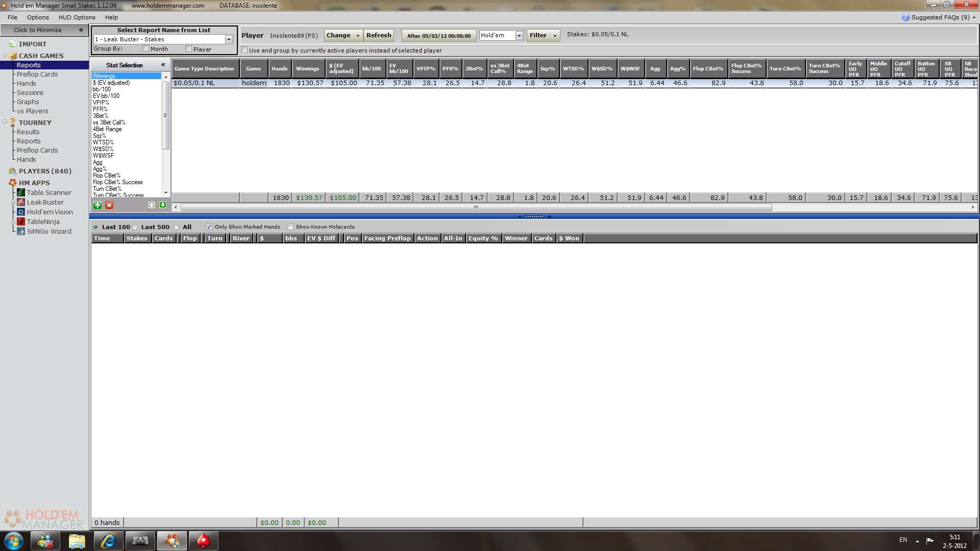Image resolution: width=980 pixels, height=551 pixels.
Task: Open Cash Games Preflop Cards view
Action: (37, 74)
